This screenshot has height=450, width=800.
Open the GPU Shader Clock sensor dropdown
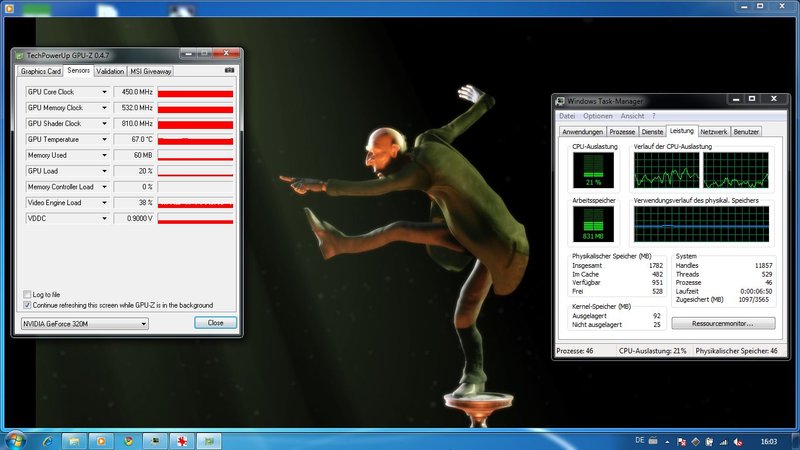point(104,123)
